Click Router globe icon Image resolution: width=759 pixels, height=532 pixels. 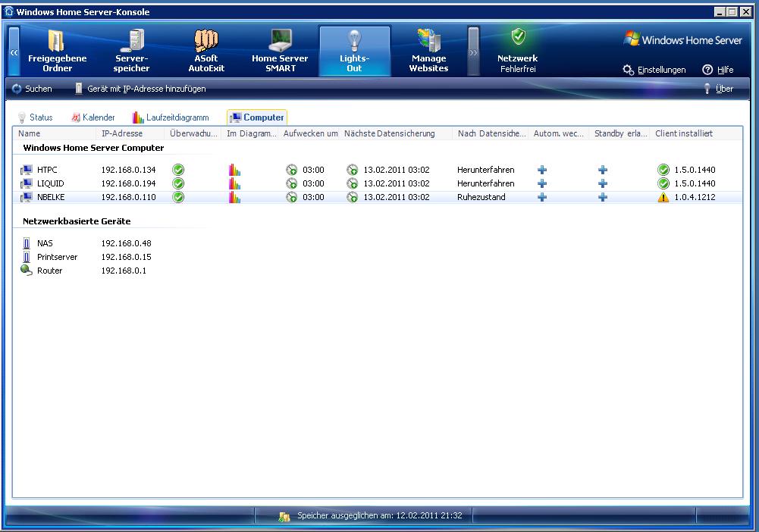click(26, 271)
